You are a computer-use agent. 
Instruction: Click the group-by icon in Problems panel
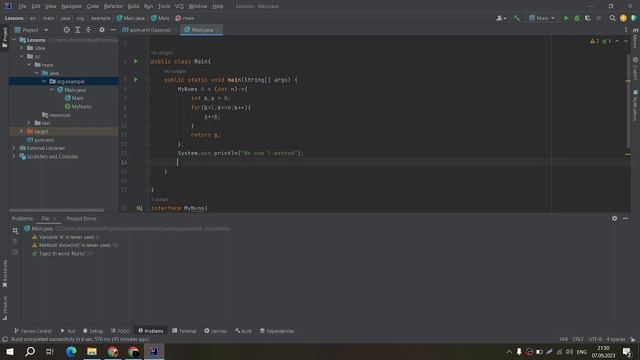[15, 231]
